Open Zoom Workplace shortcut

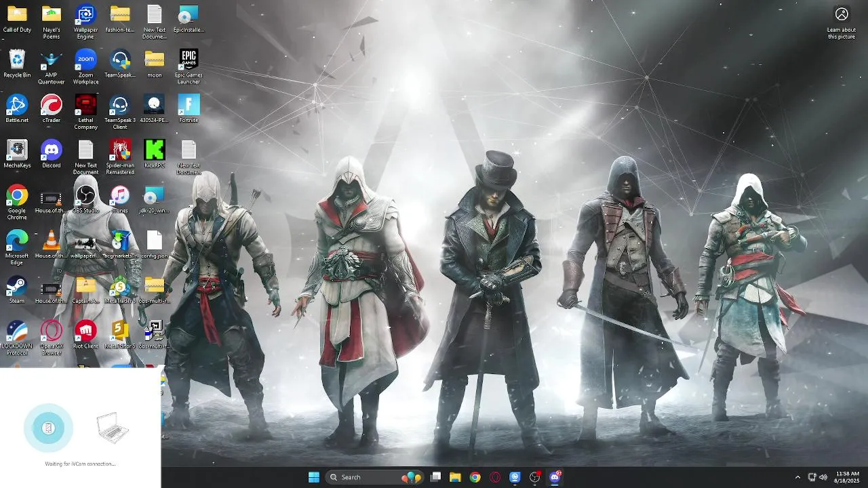click(85, 67)
